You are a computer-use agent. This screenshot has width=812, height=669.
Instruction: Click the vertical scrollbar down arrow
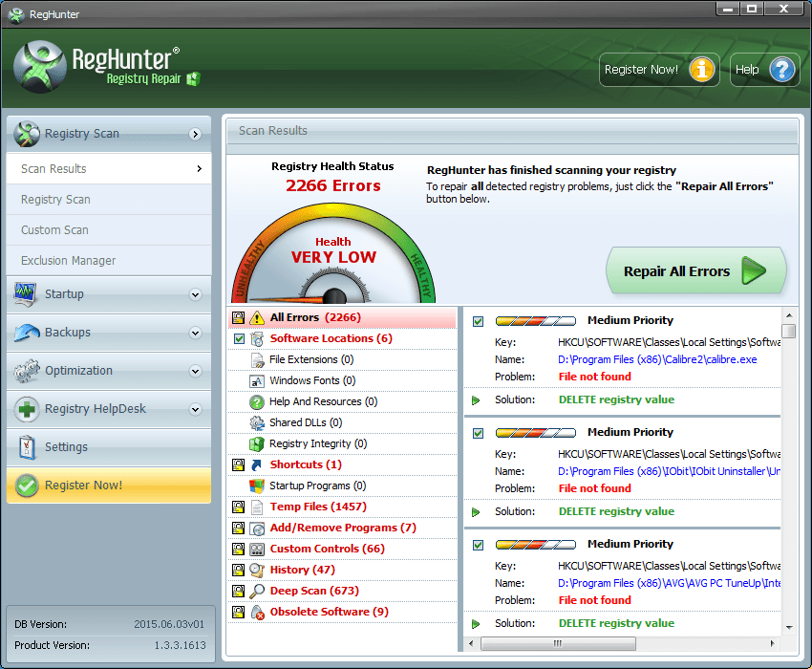pyautogui.click(x=789, y=628)
